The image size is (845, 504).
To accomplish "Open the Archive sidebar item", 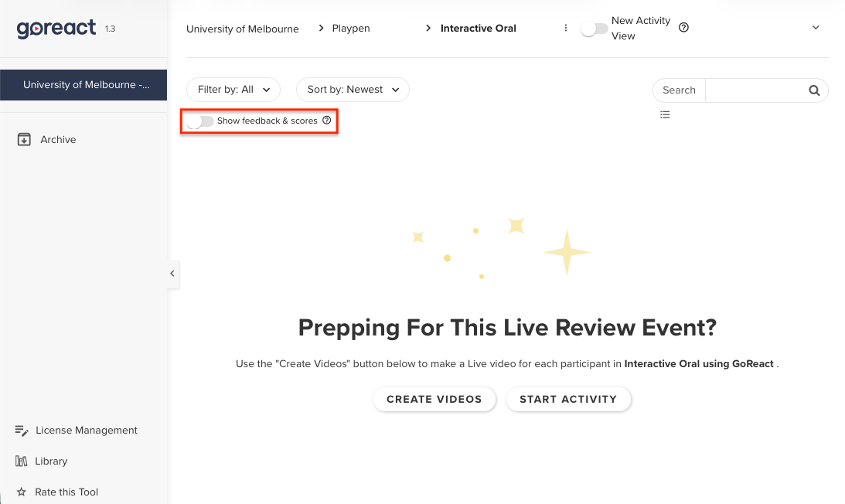I will pos(47,140).
